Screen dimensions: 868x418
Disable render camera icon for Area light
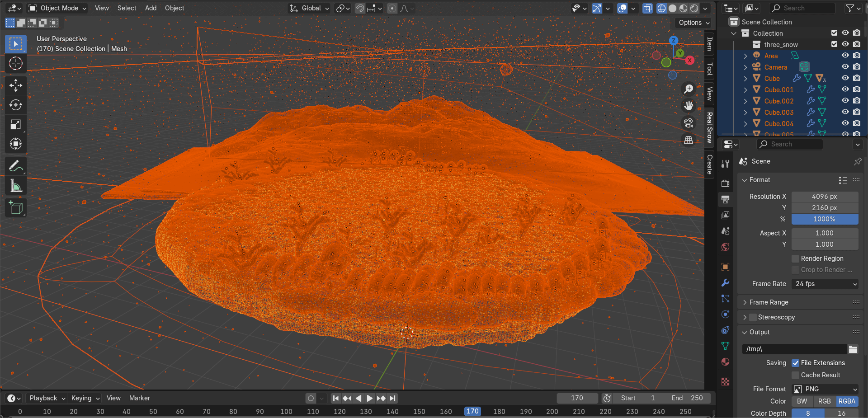(x=857, y=56)
